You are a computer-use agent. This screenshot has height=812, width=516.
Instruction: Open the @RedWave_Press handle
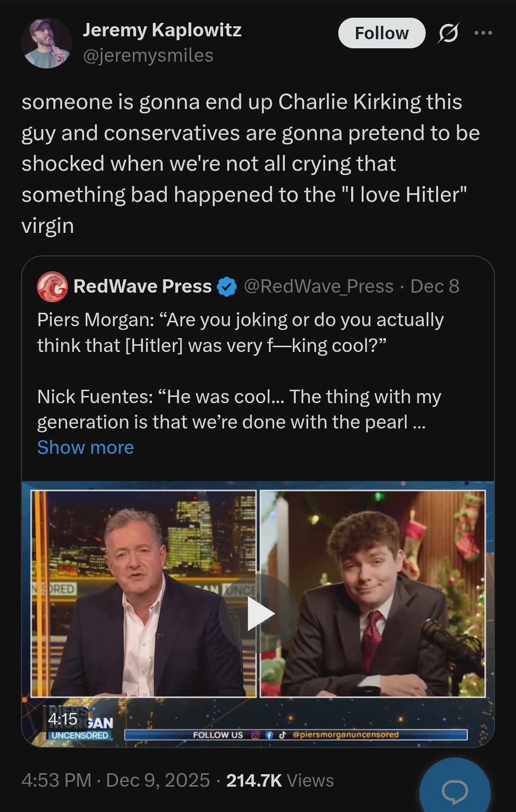pos(319,286)
